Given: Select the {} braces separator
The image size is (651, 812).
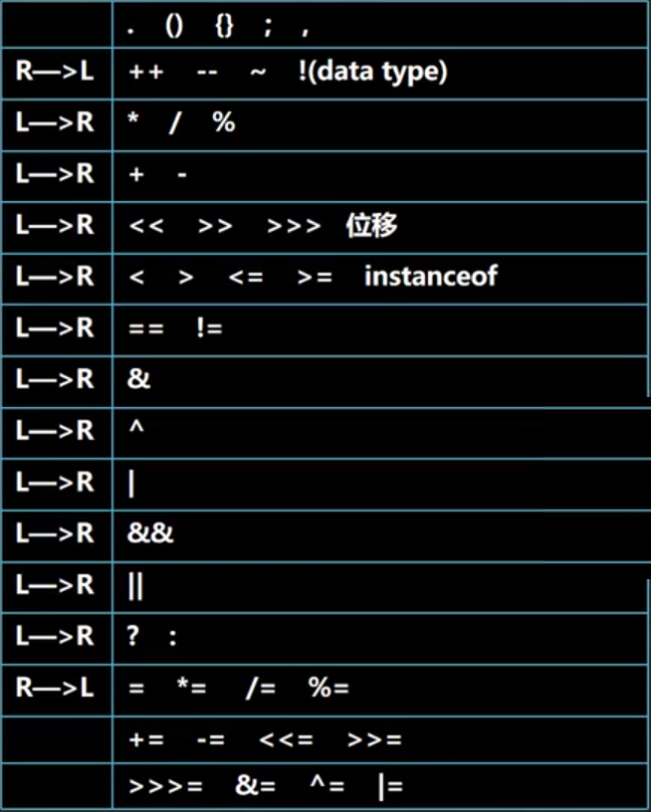Looking at the screenshot, I should [x=225, y=26].
